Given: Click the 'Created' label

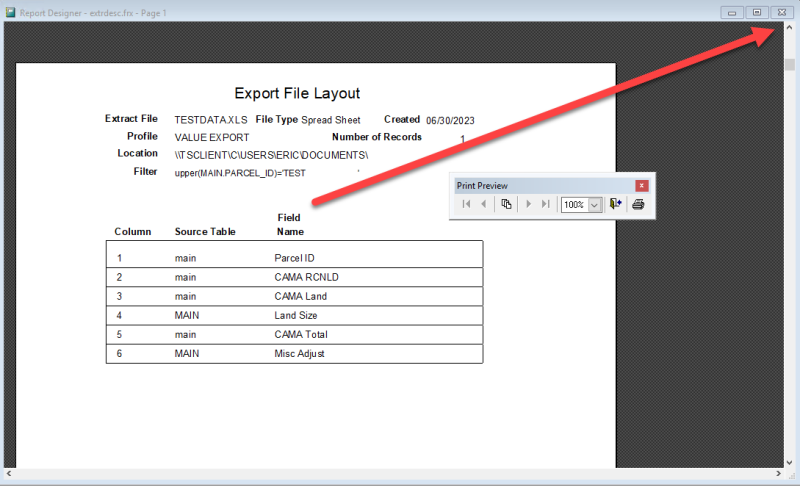Looking at the screenshot, I should click(x=402, y=119).
